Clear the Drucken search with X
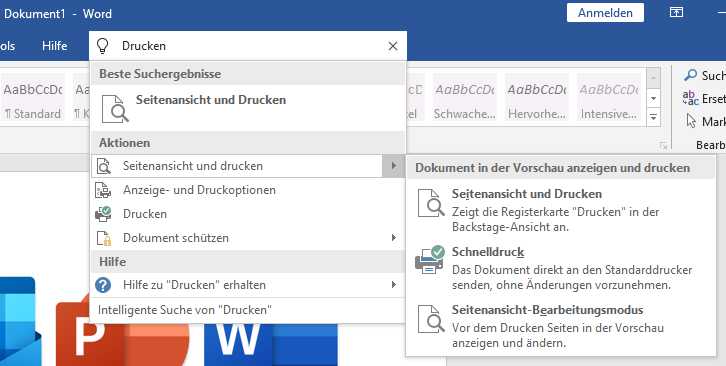 point(393,46)
